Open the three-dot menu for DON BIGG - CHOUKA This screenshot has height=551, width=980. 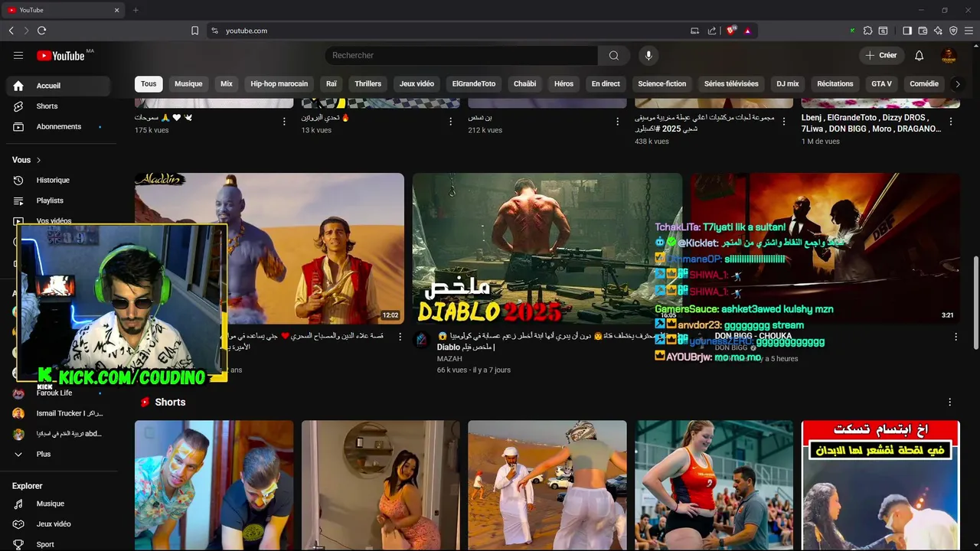(955, 337)
